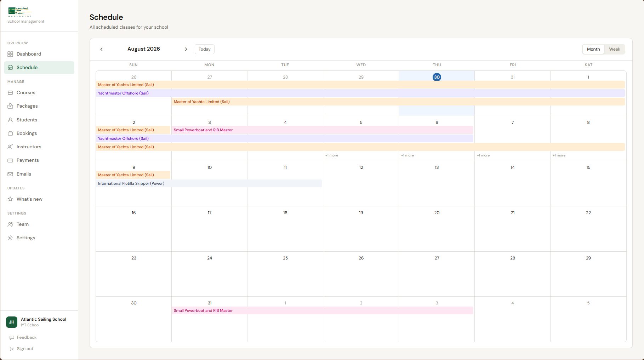Click the Emails envelope icon
The image size is (644, 360).
(x=10, y=174)
